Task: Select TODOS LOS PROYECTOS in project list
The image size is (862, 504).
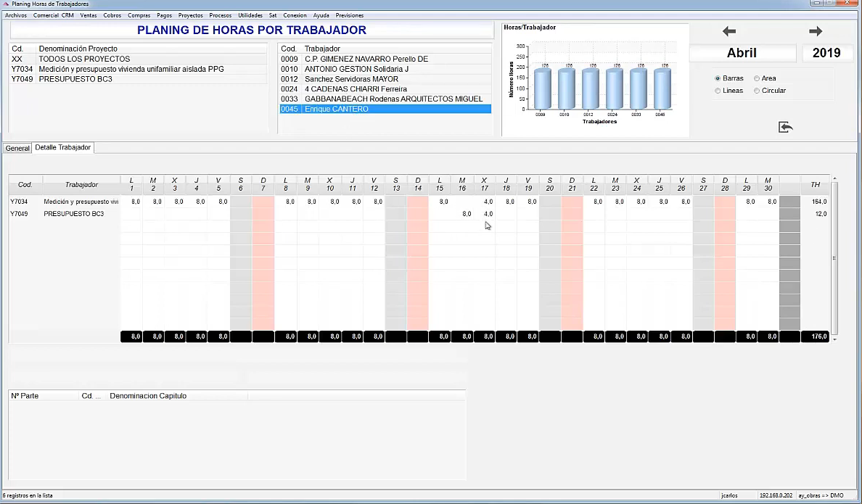Action: pyautogui.click(x=84, y=59)
